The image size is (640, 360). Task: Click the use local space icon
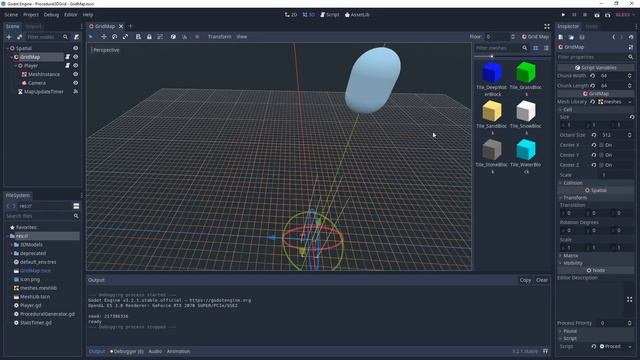pos(173,37)
